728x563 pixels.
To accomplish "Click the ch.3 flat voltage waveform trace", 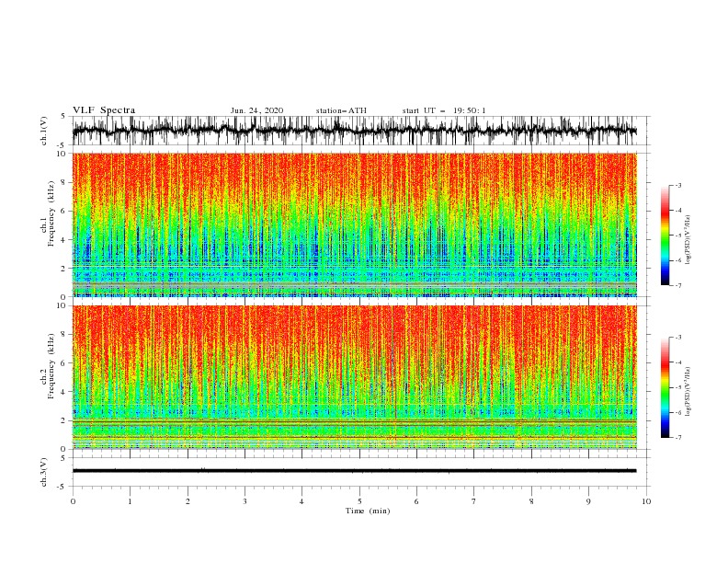I will click(x=355, y=471).
